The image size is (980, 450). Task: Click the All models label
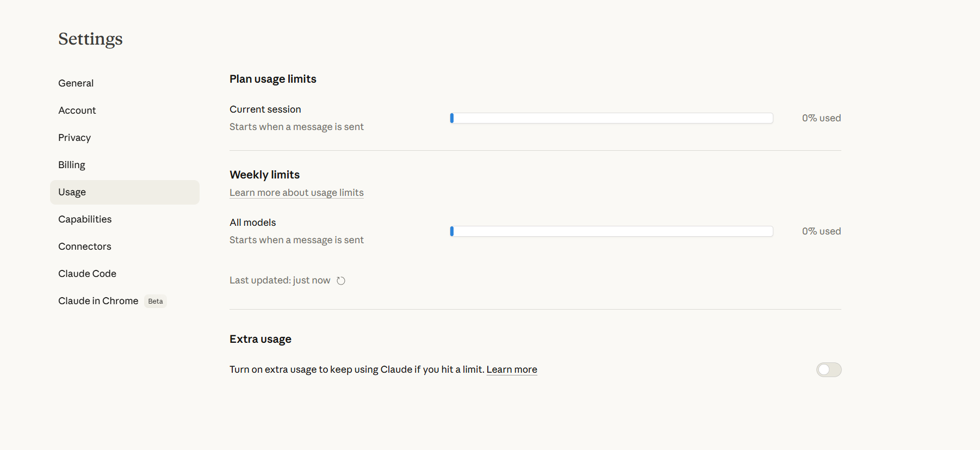(253, 223)
